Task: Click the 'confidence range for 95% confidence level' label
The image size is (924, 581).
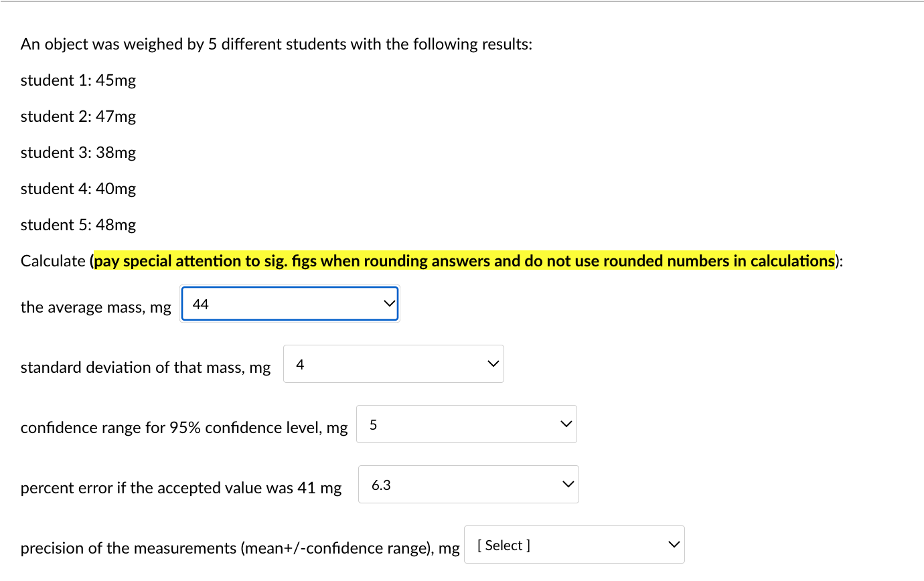Action: coord(184,428)
